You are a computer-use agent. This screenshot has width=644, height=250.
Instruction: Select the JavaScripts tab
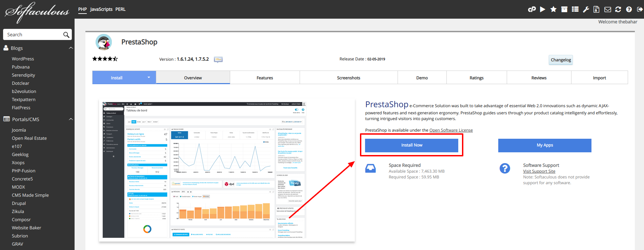[101, 9]
